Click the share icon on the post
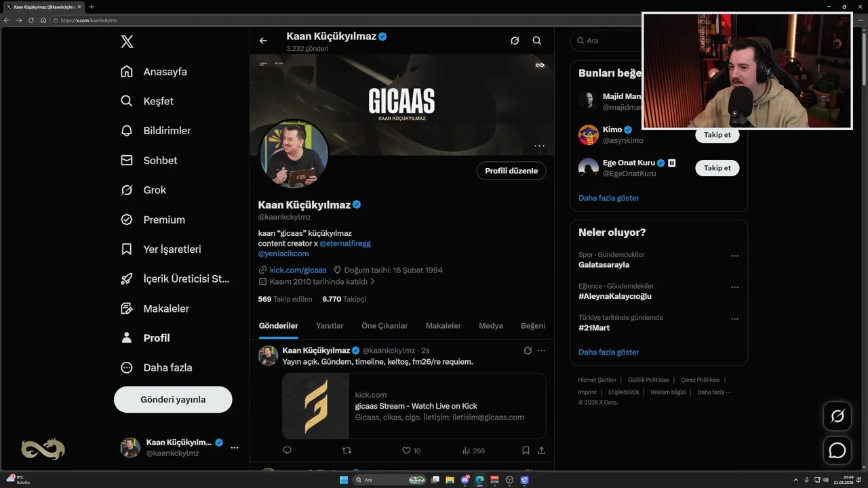The width and height of the screenshot is (868, 488). 541,450
